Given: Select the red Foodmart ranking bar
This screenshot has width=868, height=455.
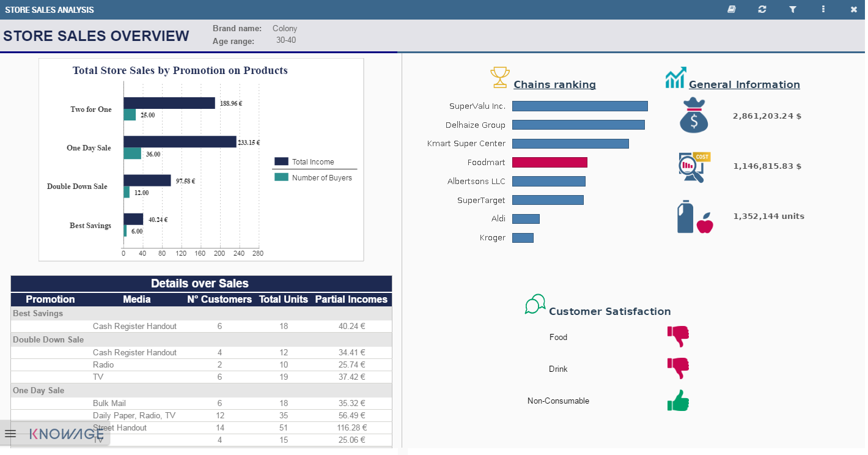Looking at the screenshot, I should click(x=550, y=162).
